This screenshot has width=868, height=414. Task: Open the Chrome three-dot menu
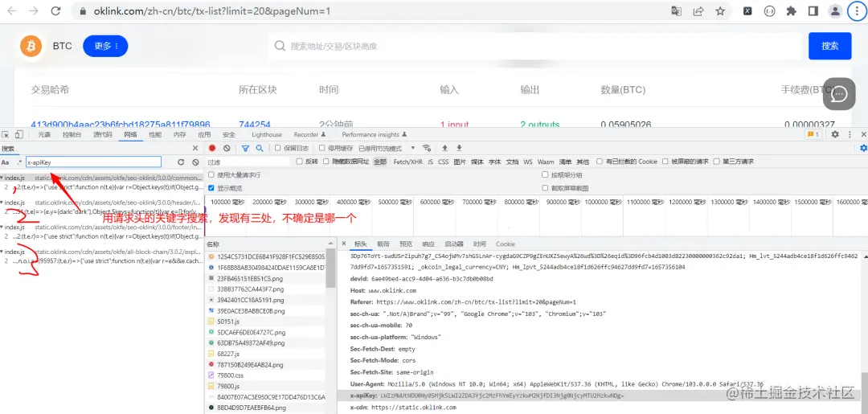coord(856,11)
